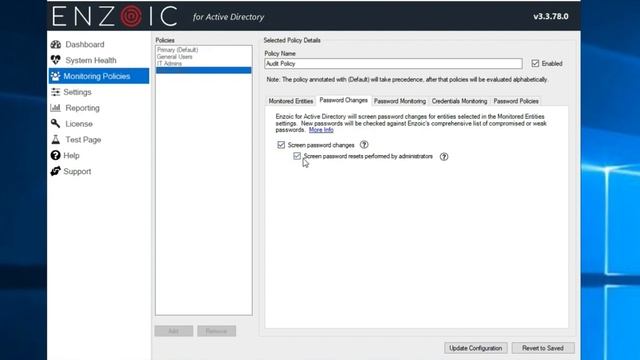The width and height of the screenshot is (640, 360).
Task: Open Settings sliders icon
Action: 56,92
